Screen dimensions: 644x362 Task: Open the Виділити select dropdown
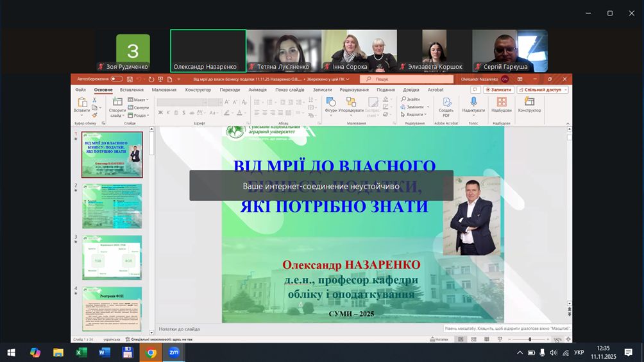coord(416,115)
